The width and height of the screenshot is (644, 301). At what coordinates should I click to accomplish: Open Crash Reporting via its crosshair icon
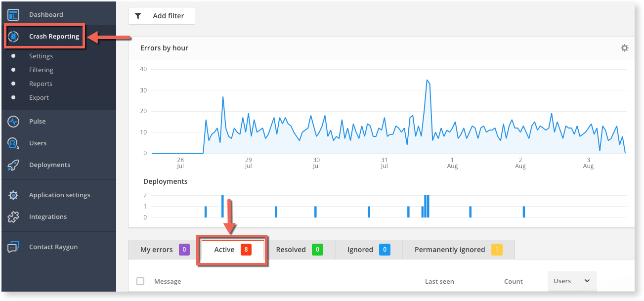point(13,36)
